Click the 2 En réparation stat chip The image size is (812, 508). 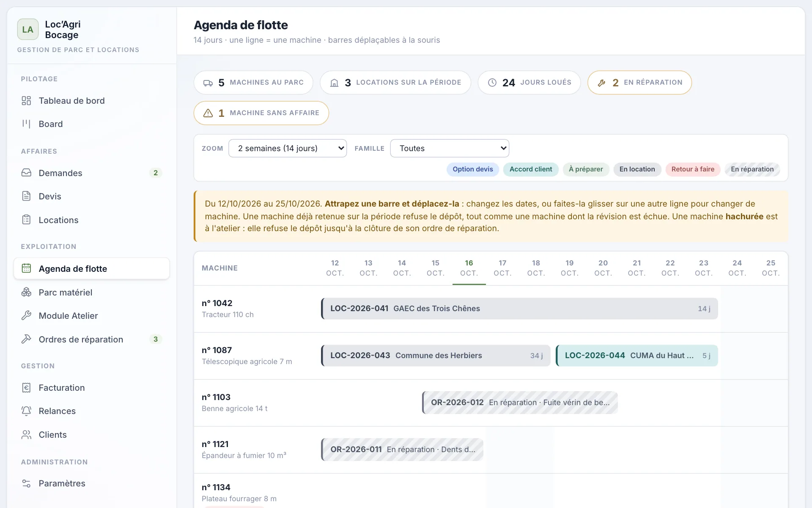click(639, 83)
